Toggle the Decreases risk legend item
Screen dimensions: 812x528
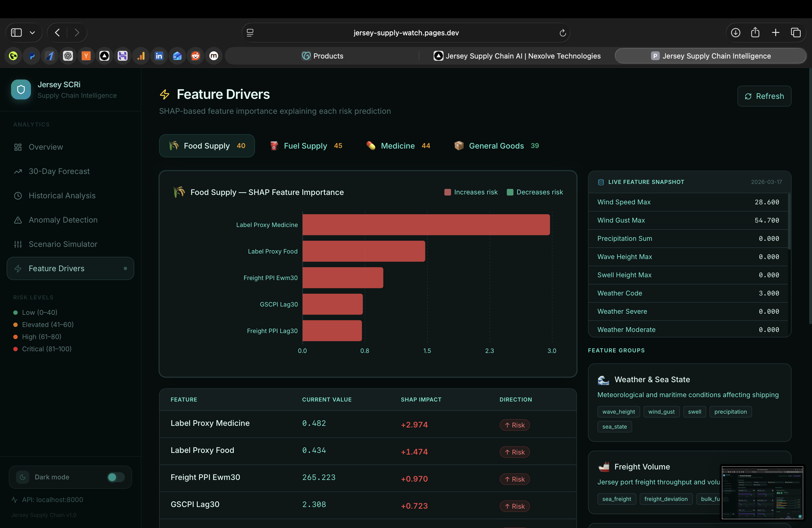535,192
